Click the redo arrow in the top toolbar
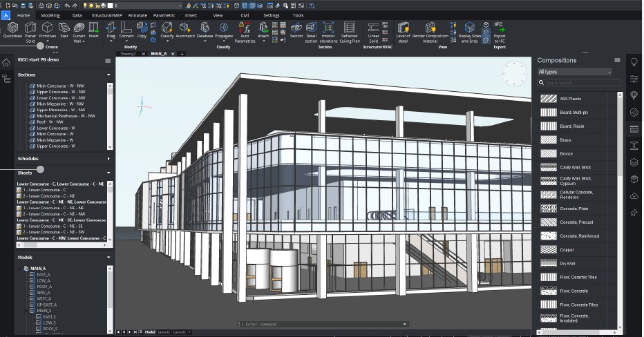644x337 pixels. pyautogui.click(x=75, y=6)
